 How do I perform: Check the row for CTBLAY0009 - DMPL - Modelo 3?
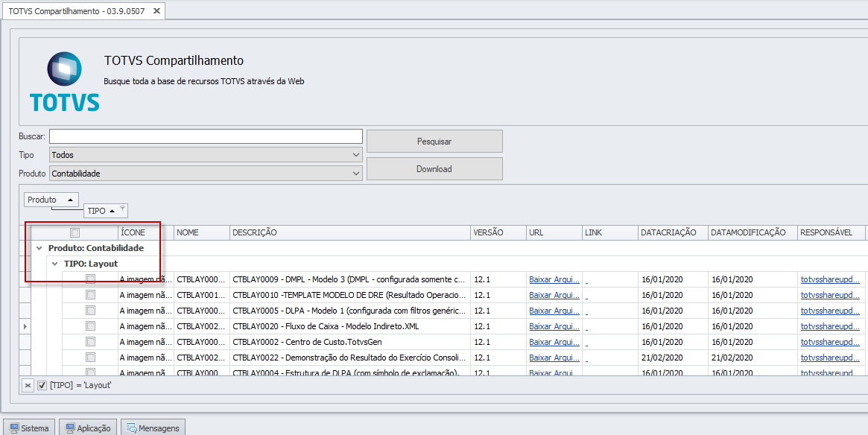(90, 279)
